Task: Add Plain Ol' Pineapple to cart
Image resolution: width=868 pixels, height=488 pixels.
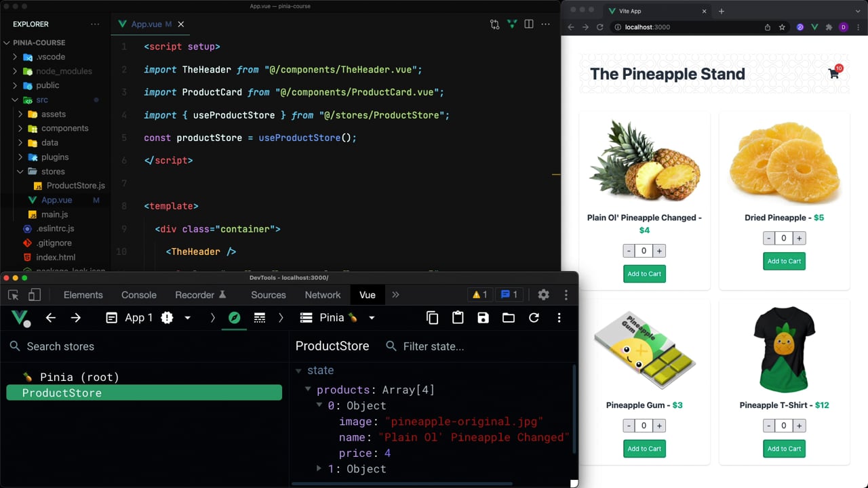Action: coord(644,274)
